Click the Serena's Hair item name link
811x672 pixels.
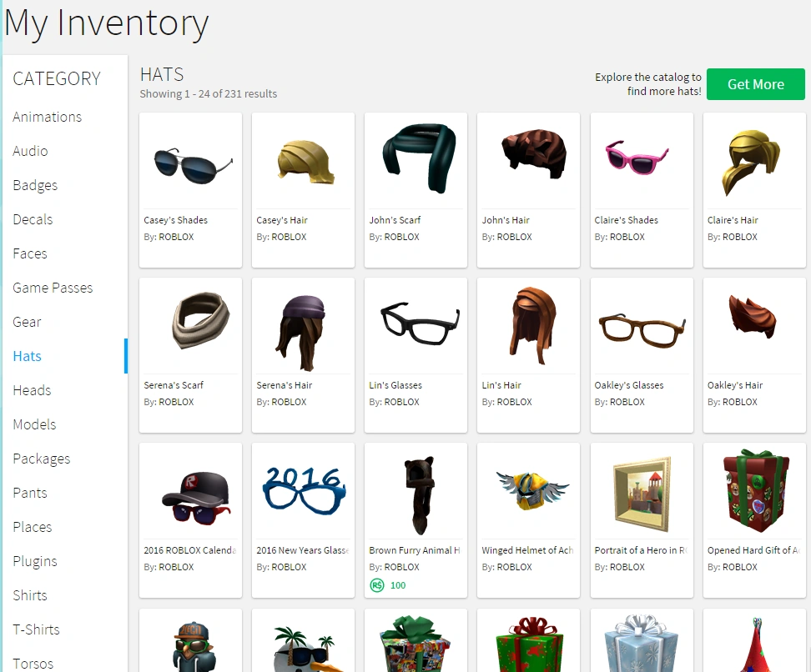point(284,385)
